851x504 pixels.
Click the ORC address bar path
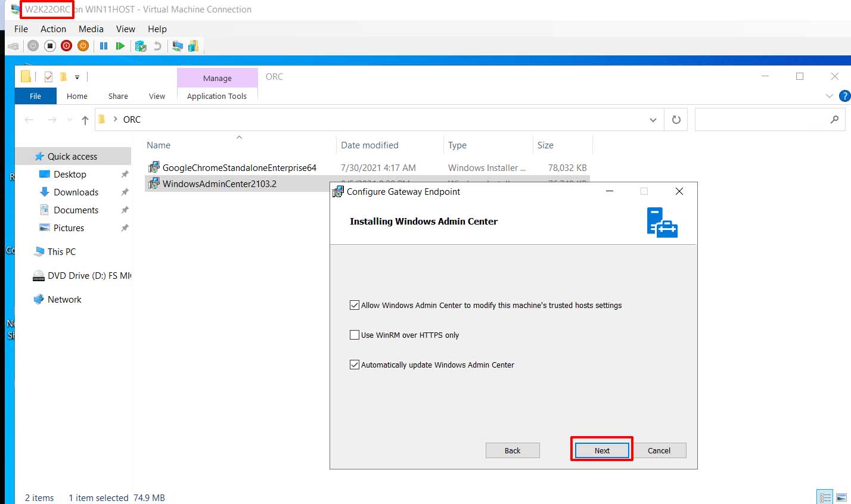[x=132, y=120]
